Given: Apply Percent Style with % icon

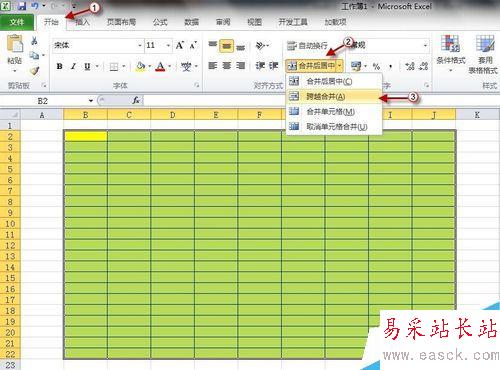Looking at the screenshot, I should tap(376, 66).
